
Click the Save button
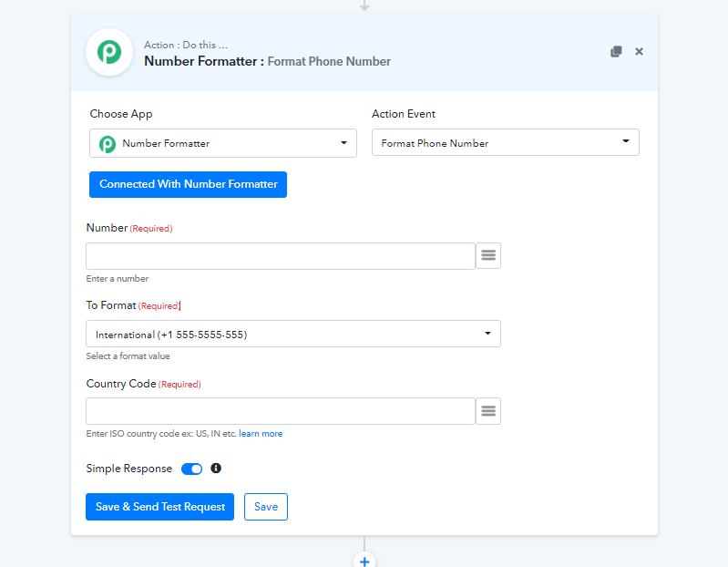[266, 507]
